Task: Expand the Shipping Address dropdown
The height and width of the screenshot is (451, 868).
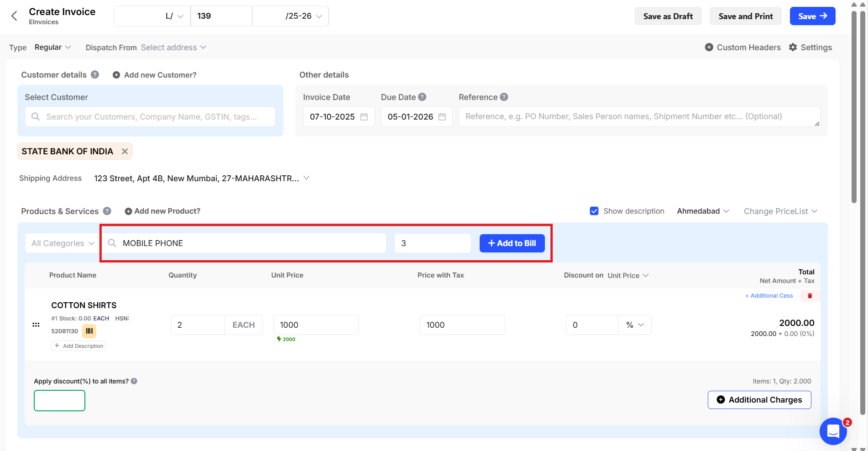Action: [x=202, y=178]
